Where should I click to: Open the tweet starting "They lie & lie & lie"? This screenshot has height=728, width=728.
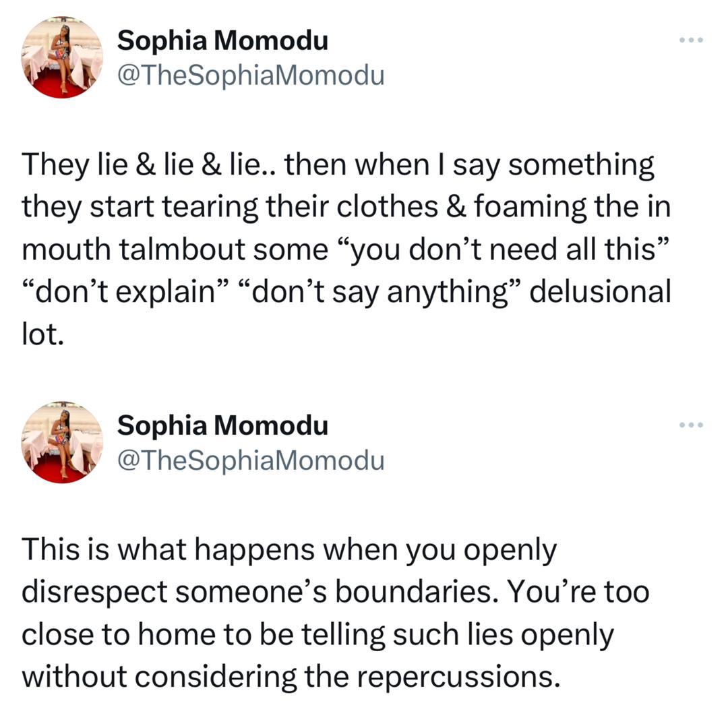coord(337,249)
